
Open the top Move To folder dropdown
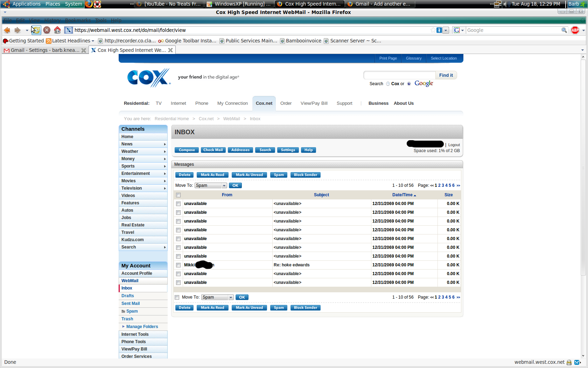pos(211,185)
